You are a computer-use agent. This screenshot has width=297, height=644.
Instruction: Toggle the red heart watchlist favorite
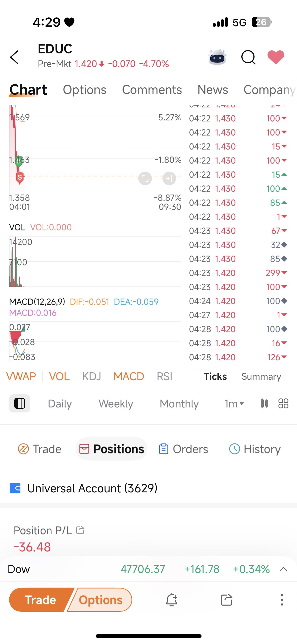tap(276, 57)
